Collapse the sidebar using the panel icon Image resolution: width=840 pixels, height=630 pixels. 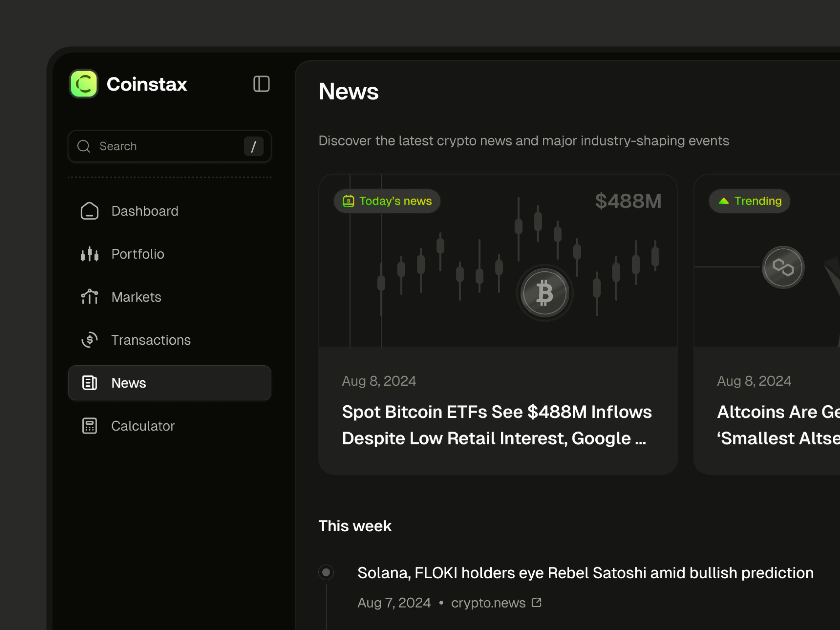click(261, 84)
